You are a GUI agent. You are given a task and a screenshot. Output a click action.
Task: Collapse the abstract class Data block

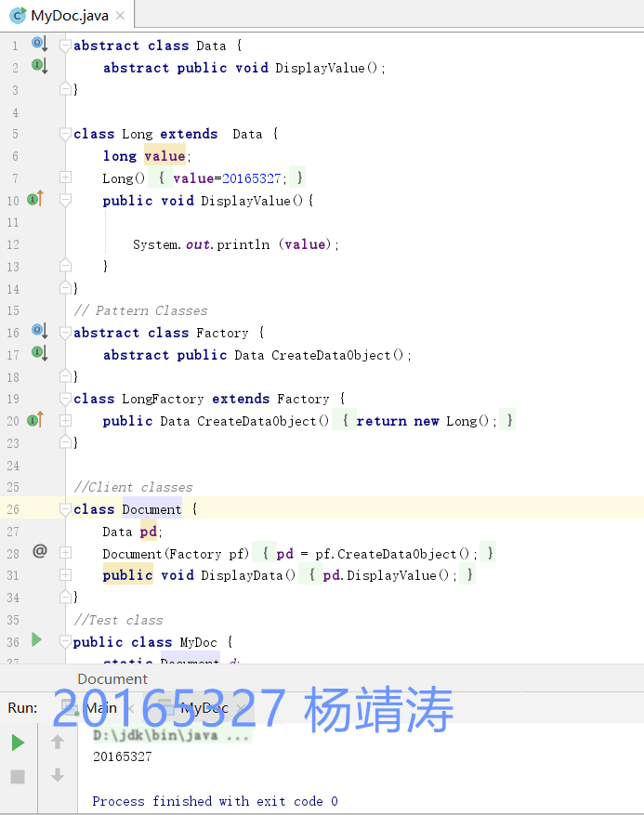[x=65, y=46]
